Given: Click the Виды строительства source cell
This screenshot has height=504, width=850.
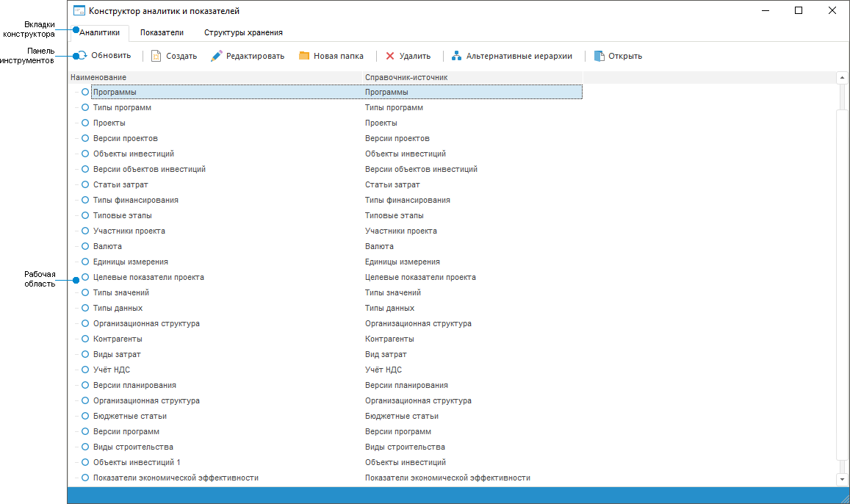Looking at the screenshot, I should tap(405, 447).
